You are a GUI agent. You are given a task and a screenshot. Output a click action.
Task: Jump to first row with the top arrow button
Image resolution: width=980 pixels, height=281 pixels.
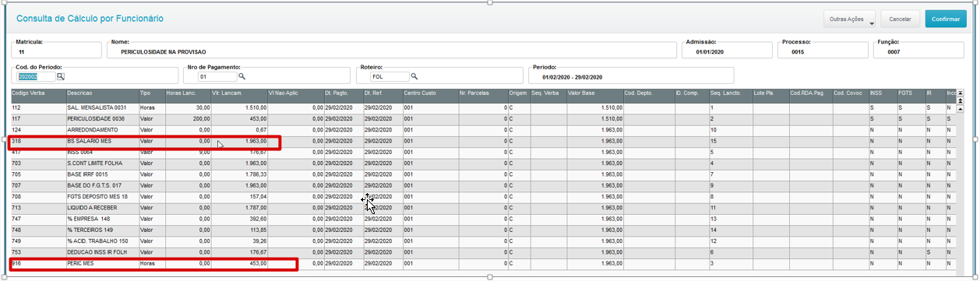point(960,93)
